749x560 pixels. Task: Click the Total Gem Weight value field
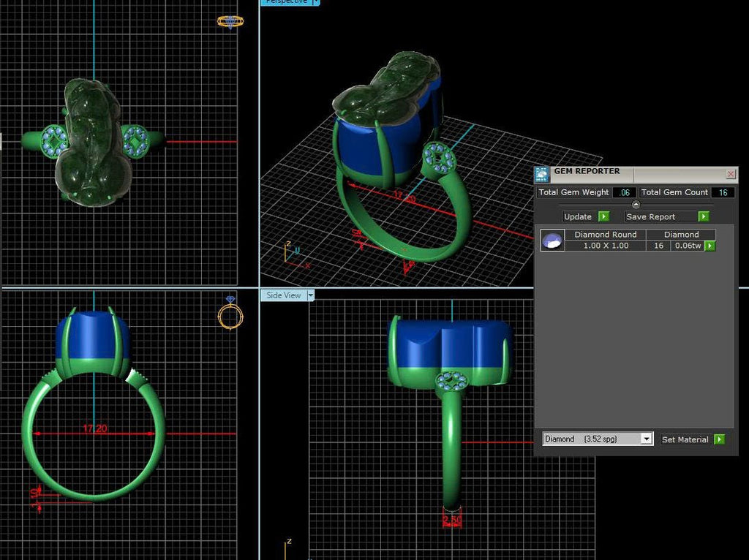point(625,192)
